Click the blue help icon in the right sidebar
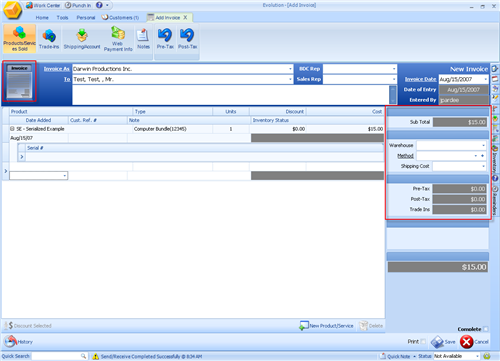The height and width of the screenshot is (361, 500). (x=495, y=178)
